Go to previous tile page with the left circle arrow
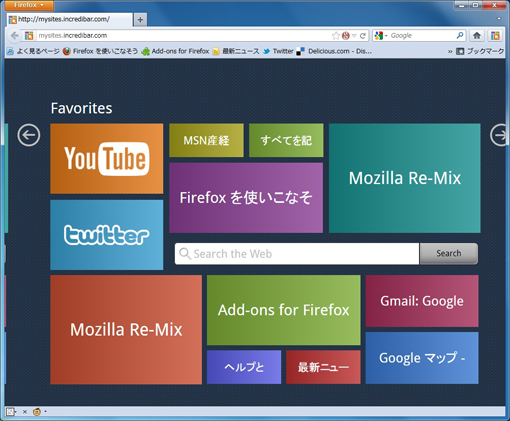 (x=29, y=135)
